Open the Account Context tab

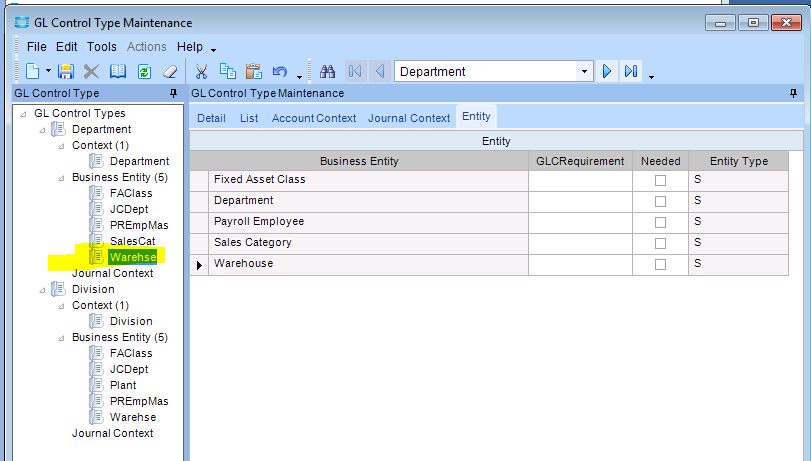click(314, 118)
